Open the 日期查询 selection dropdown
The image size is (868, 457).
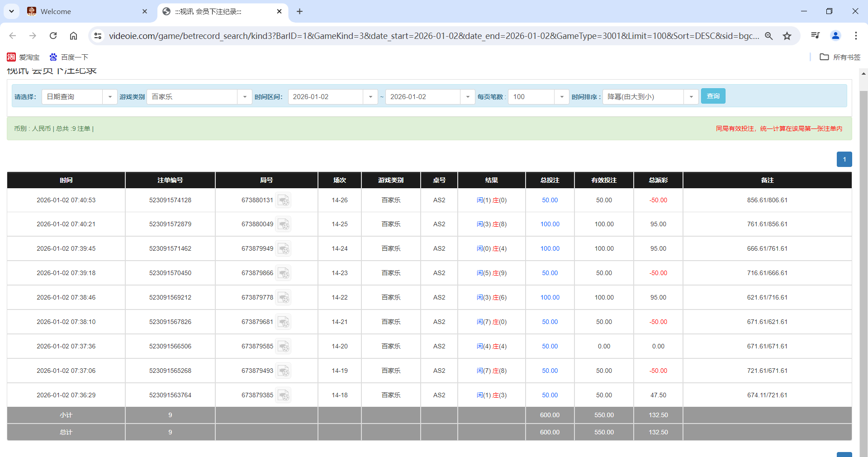(110, 96)
